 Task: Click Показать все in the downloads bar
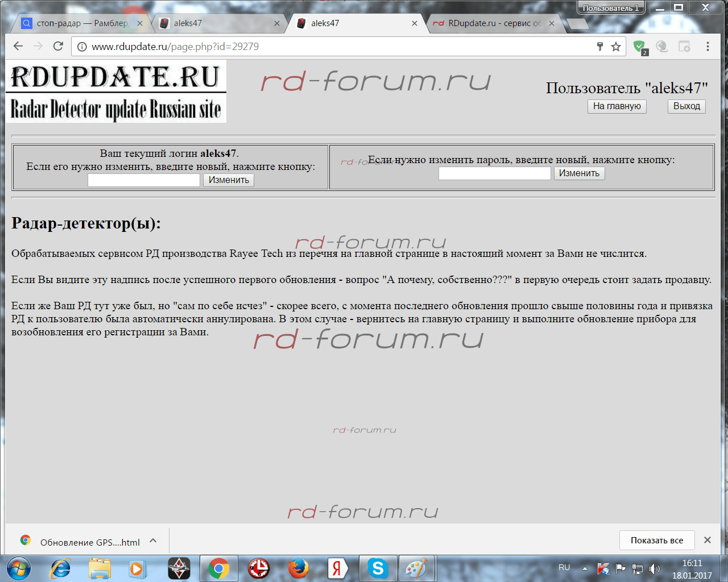click(x=656, y=541)
